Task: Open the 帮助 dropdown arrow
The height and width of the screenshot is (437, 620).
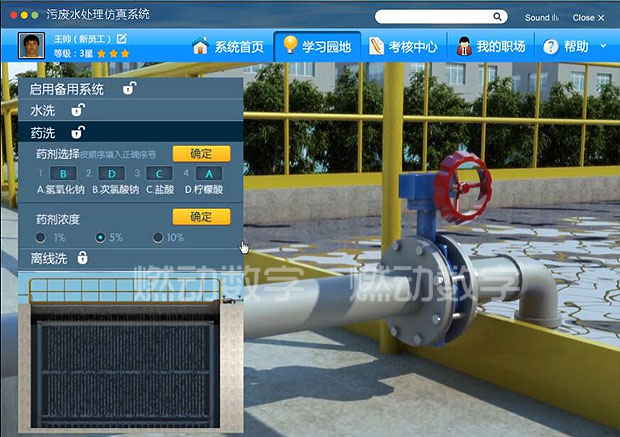Action: coord(603,47)
